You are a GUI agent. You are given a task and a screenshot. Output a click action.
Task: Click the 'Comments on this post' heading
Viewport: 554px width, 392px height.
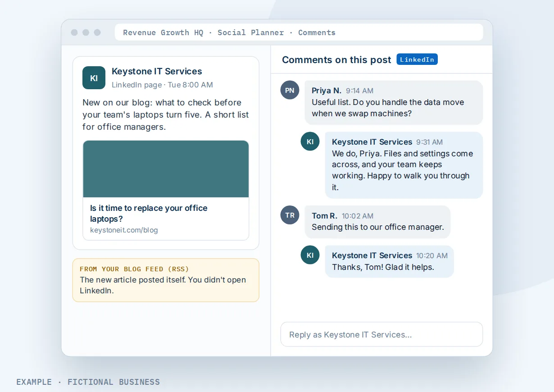(x=336, y=60)
